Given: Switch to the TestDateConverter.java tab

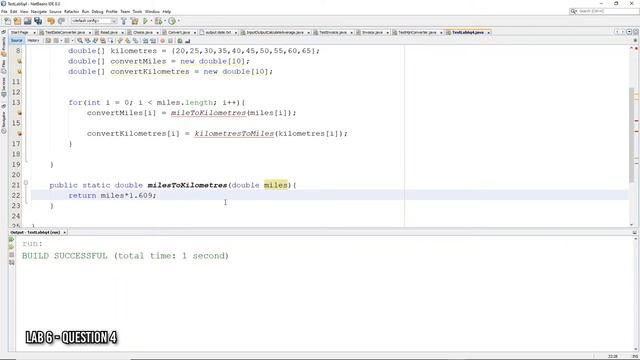Looking at the screenshot, I should [x=65, y=32].
